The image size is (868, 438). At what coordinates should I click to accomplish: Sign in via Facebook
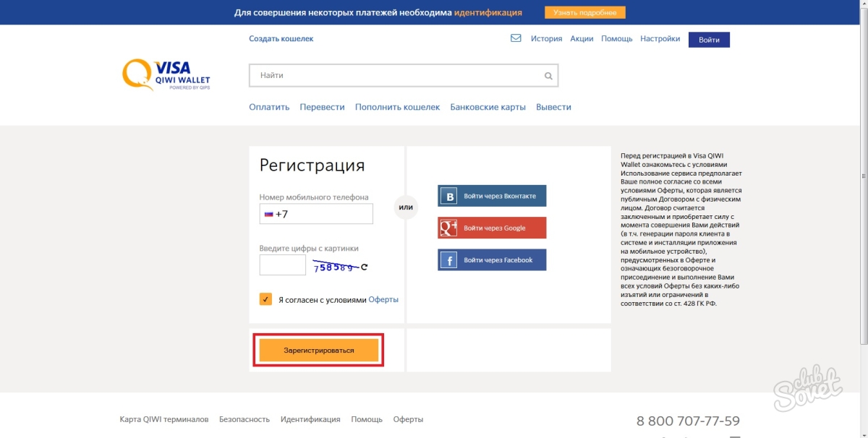coord(492,259)
